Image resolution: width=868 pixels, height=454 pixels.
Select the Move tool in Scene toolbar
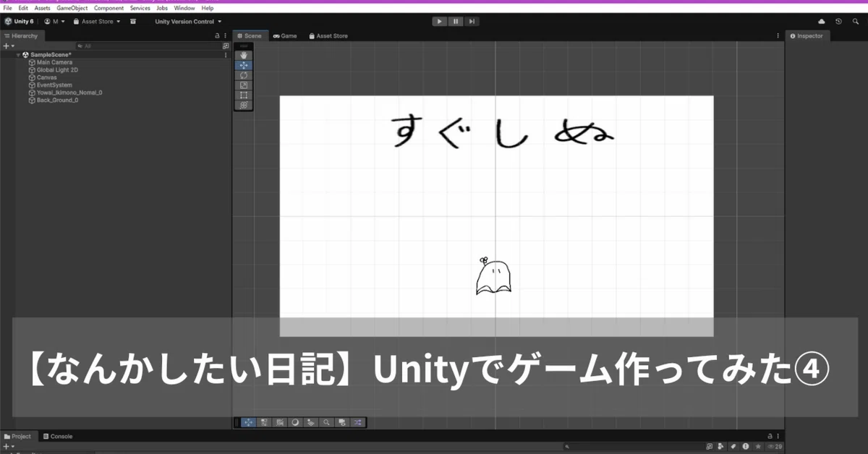click(x=244, y=65)
